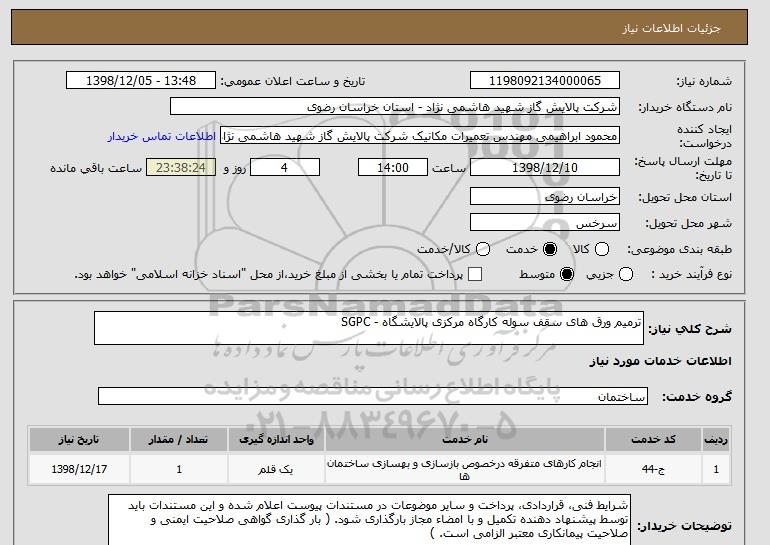Select the کالا/خدمت radio option
The height and width of the screenshot is (545, 770).
(483, 249)
